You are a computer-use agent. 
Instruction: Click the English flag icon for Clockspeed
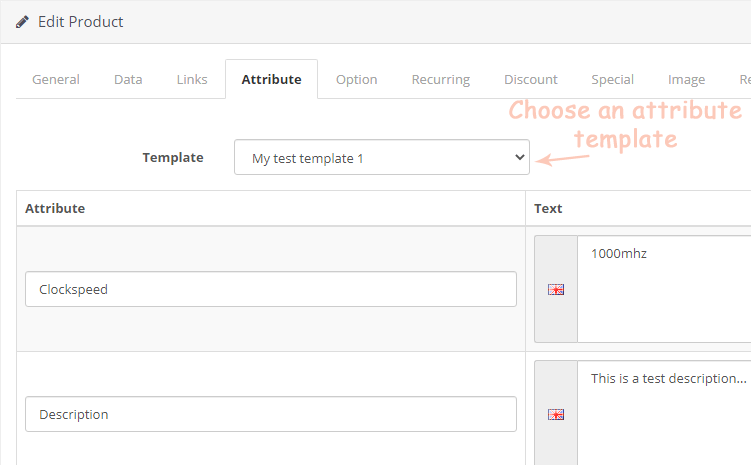pos(556,289)
